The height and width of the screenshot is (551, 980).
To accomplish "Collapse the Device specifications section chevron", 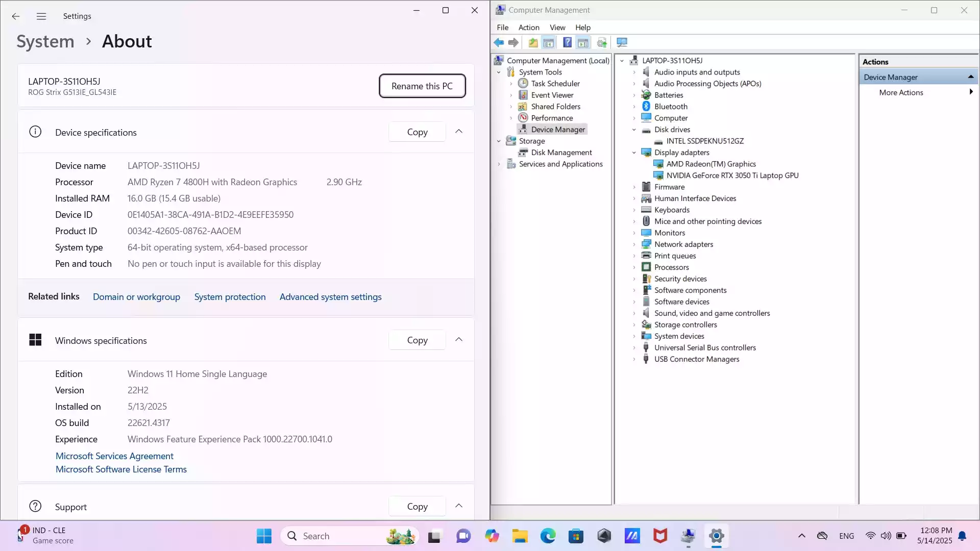I will coord(459,132).
